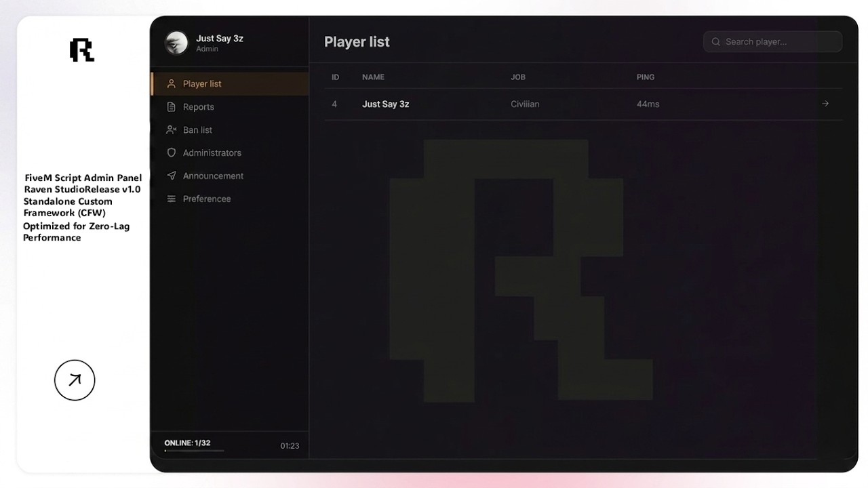
Task: Click the JOB column header
Action: [518, 77]
